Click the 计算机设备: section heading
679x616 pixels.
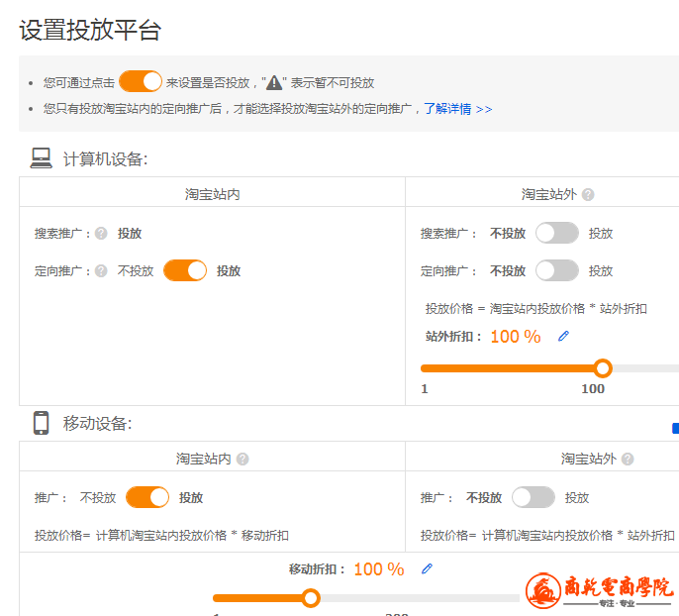click(x=106, y=159)
